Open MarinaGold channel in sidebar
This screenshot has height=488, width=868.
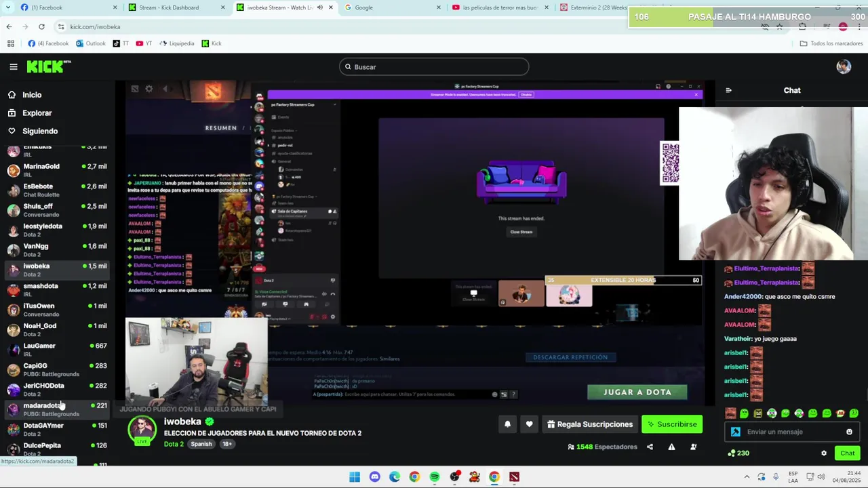pyautogui.click(x=57, y=170)
